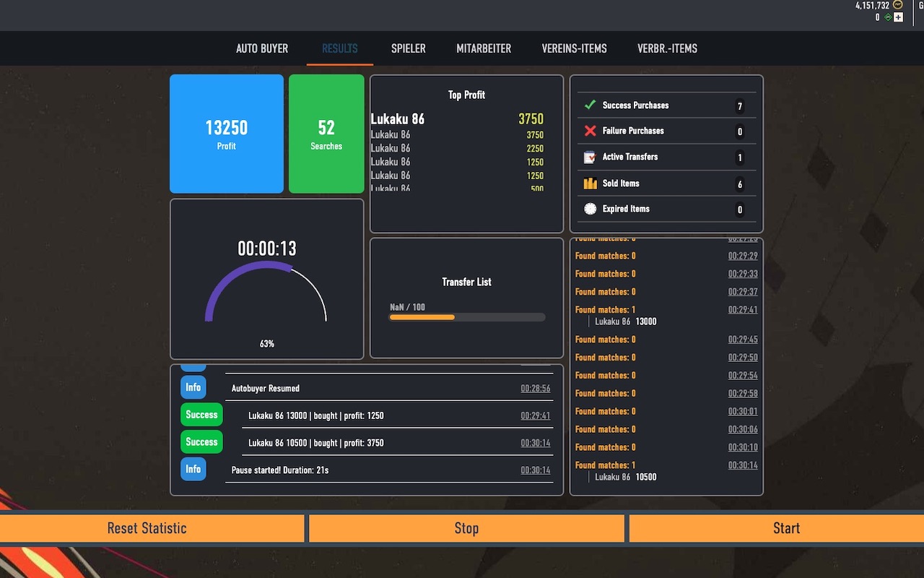Click the Active Transfers clipboard icon
This screenshot has height=578, width=924.
point(590,157)
